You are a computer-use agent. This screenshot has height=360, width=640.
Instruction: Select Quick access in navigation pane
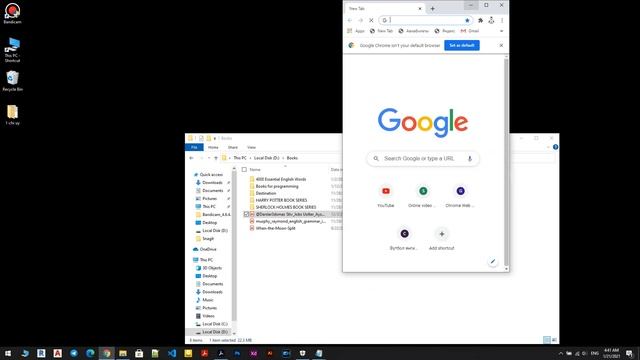(x=211, y=175)
